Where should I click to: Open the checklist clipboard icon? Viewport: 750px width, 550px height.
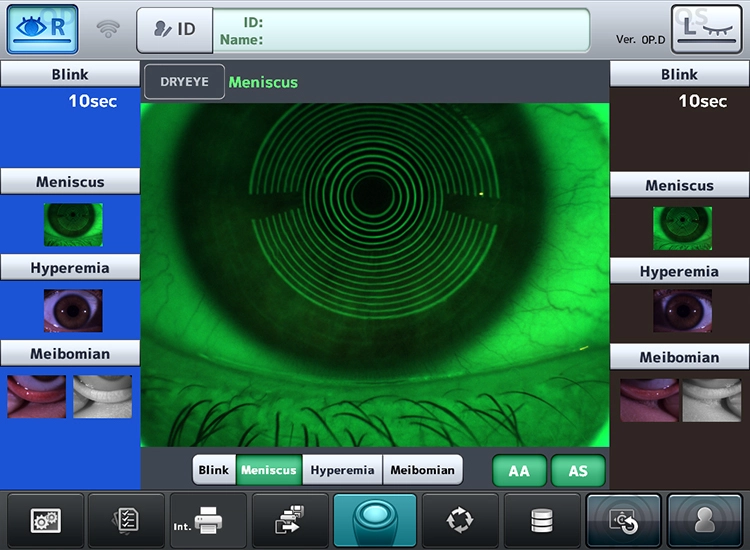tap(127, 520)
